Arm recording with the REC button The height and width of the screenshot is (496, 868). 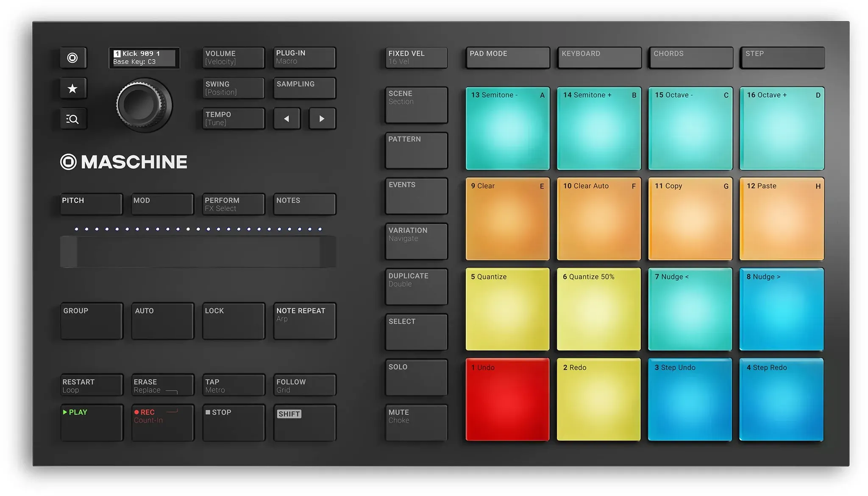pos(163,423)
